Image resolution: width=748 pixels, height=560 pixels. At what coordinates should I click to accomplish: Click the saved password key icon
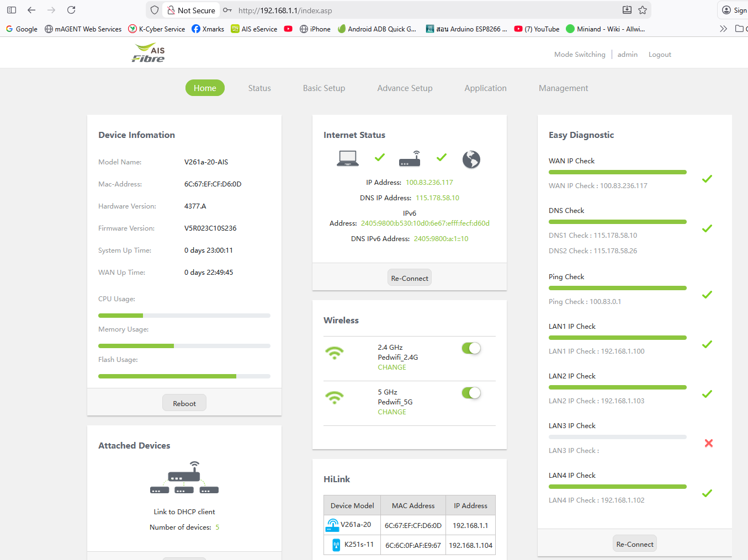coord(227,10)
